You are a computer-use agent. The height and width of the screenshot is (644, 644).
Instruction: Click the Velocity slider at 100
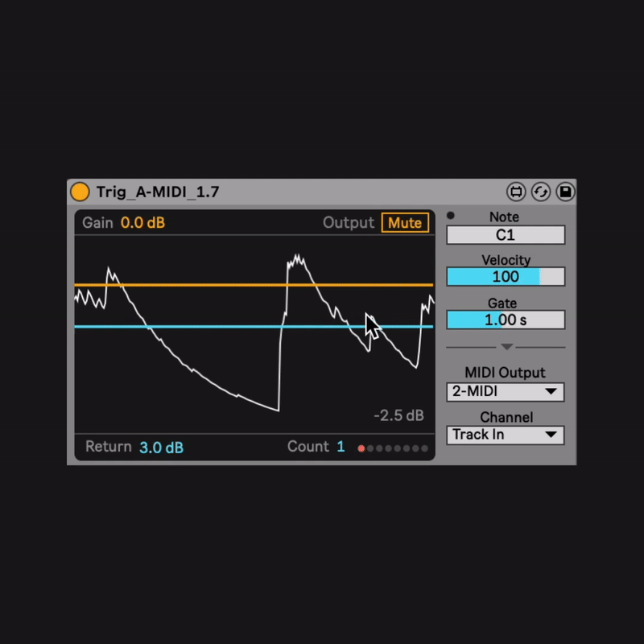tap(506, 276)
